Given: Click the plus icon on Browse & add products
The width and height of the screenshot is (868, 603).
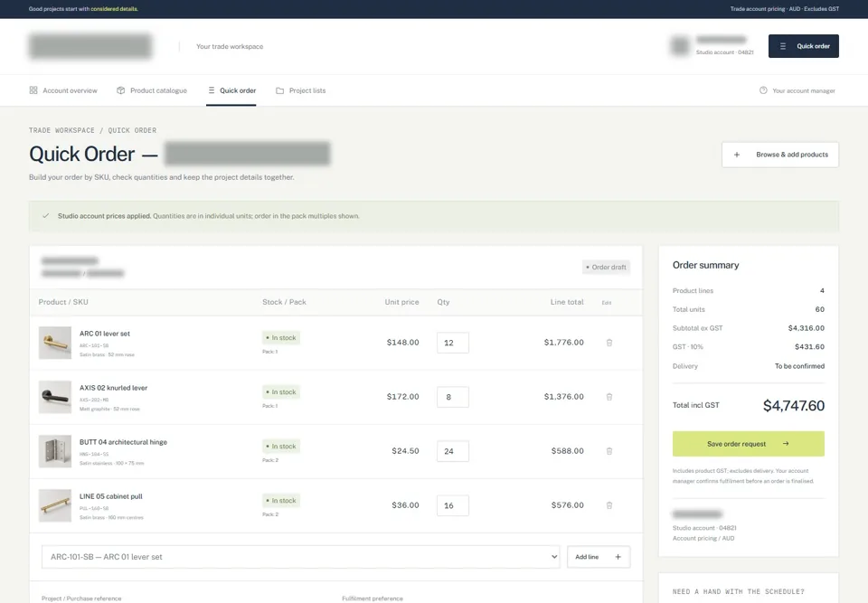Looking at the screenshot, I should (x=737, y=155).
